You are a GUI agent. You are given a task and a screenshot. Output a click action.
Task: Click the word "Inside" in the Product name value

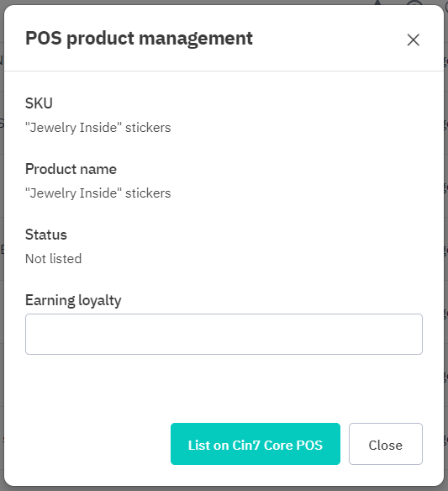[98, 193]
